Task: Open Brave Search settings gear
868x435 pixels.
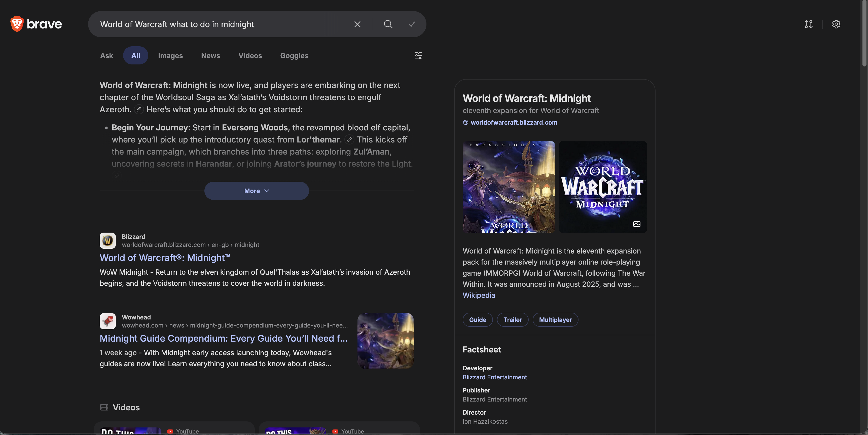Action: pyautogui.click(x=836, y=24)
